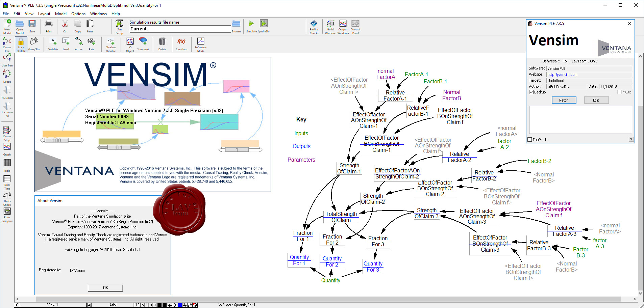
Task: Open the Arial font selector in status bar
Action: click(113, 305)
